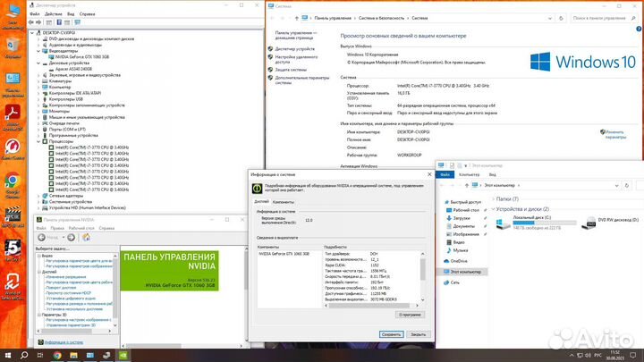The image size is (644, 362).
Task: Open Защита системы link
Action: (x=291, y=70)
